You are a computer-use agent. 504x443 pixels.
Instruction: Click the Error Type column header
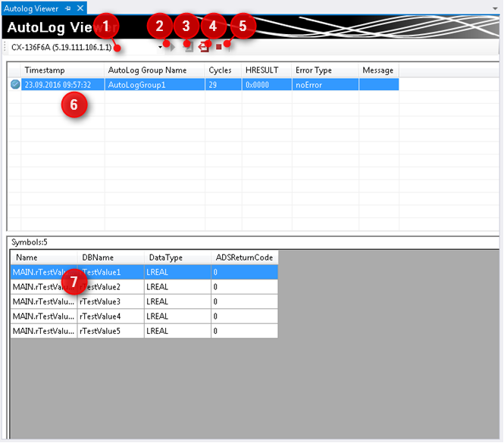[325, 70]
